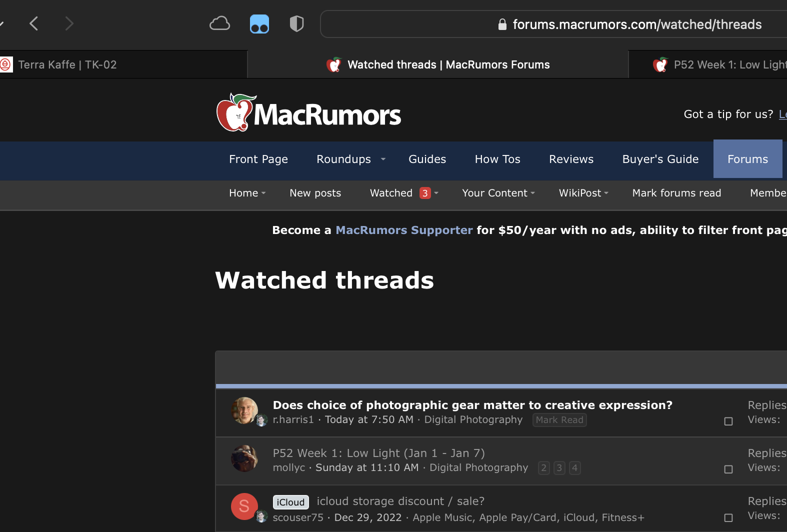Viewport: 787px width, 532px height.
Task: Open Guides in the navigation
Action: 427,159
